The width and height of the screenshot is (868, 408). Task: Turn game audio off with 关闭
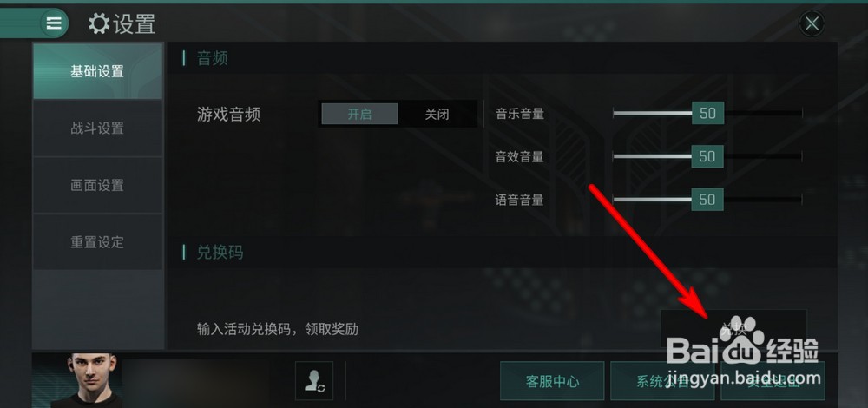(437, 114)
